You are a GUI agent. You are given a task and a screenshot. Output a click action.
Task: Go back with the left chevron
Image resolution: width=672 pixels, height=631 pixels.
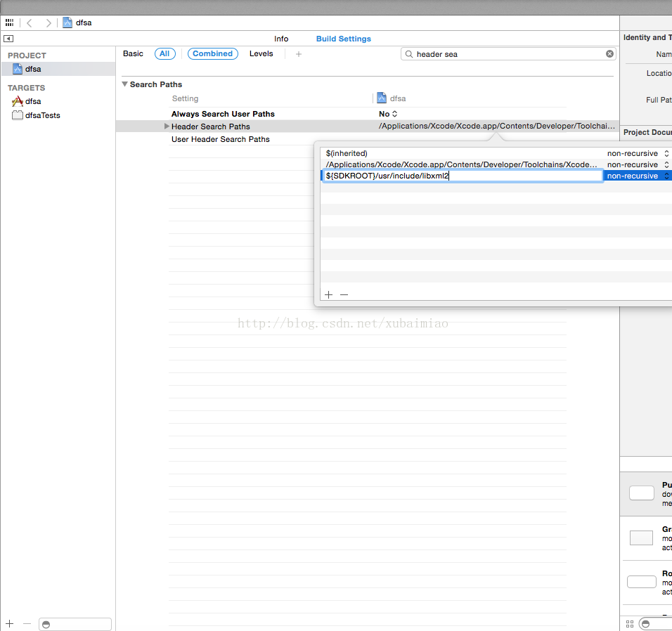[29, 22]
